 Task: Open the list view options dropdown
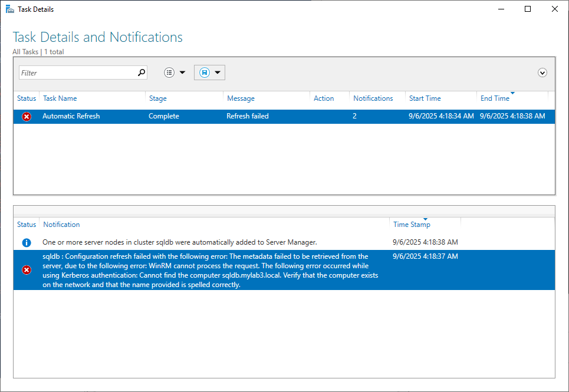tap(175, 73)
